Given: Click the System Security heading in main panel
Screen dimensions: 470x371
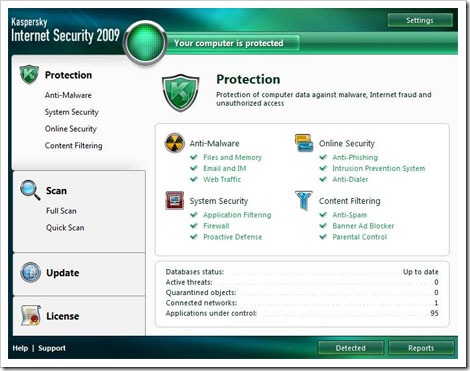Looking at the screenshot, I should [219, 201].
